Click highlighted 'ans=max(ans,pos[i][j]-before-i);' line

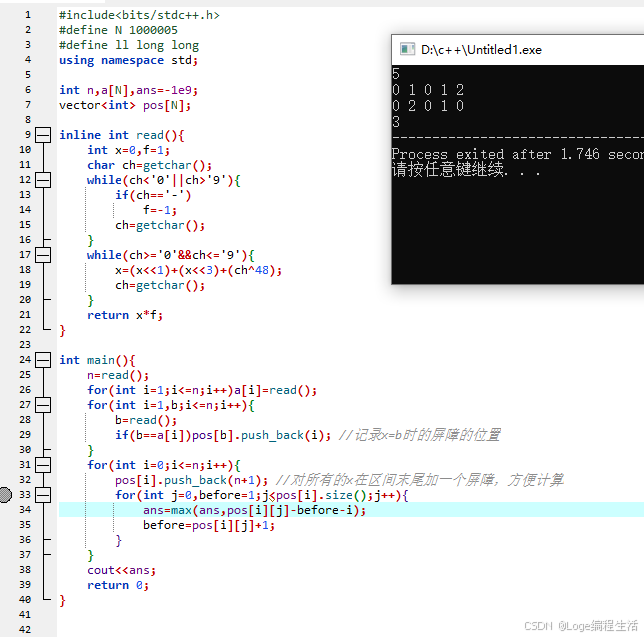(x=254, y=510)
